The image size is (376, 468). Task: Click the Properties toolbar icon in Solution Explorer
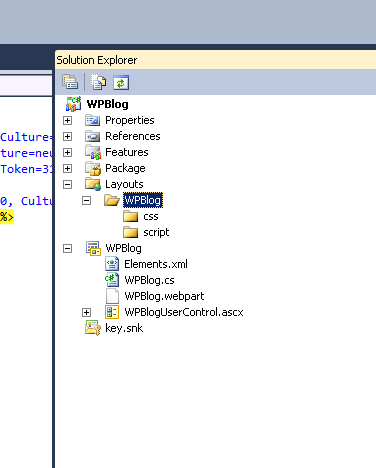(x=70, y=82)
